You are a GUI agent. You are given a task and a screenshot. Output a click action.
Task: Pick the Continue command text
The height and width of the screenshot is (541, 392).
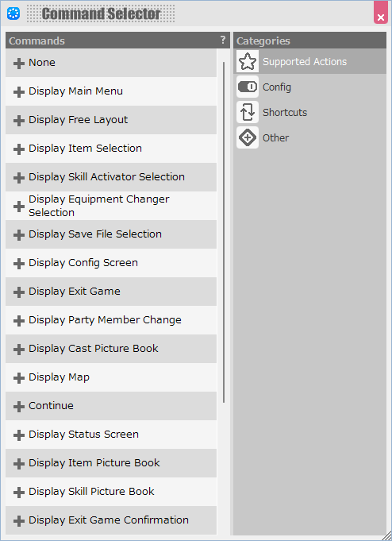[51, 406]
